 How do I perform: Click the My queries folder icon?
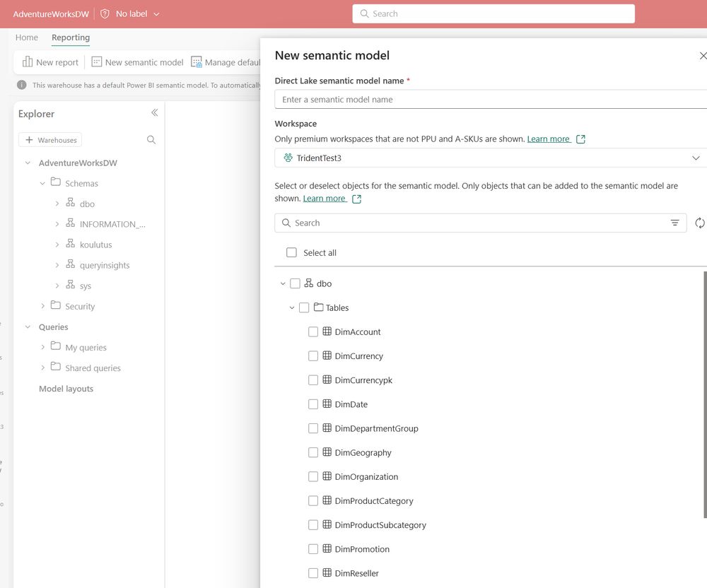tap(55, 346)
